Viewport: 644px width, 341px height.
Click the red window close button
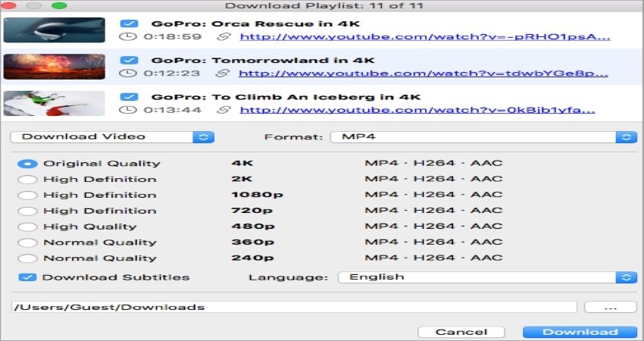tap(8, 5)
